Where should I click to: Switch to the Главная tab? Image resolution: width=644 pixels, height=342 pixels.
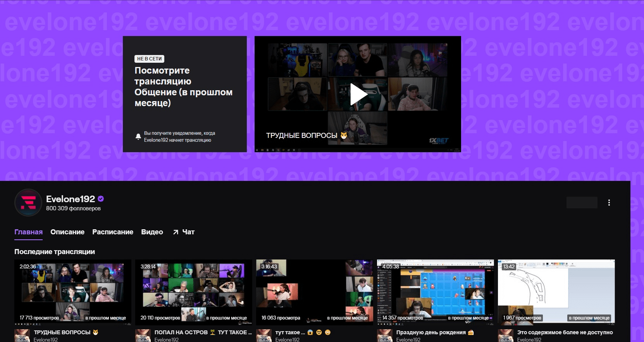click(28, 232)
